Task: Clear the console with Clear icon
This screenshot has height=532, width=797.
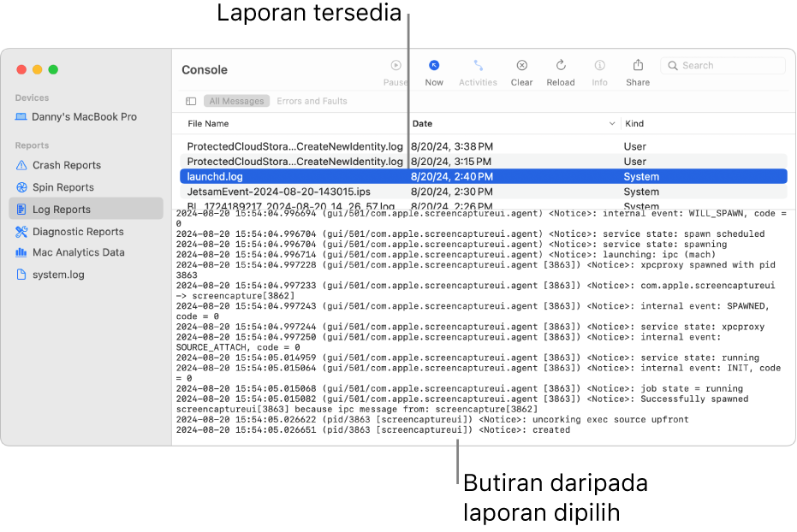Action: pos(521,66)
